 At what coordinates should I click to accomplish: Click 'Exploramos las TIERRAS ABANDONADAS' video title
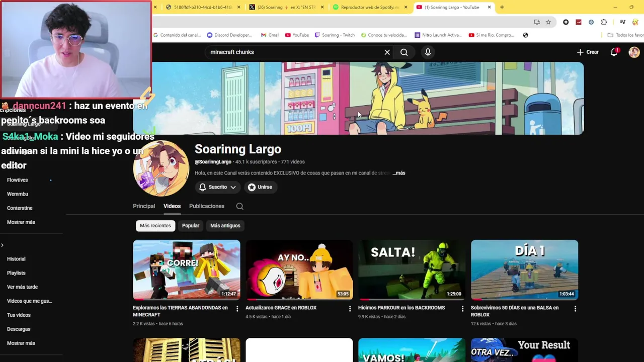coord(180,311)
